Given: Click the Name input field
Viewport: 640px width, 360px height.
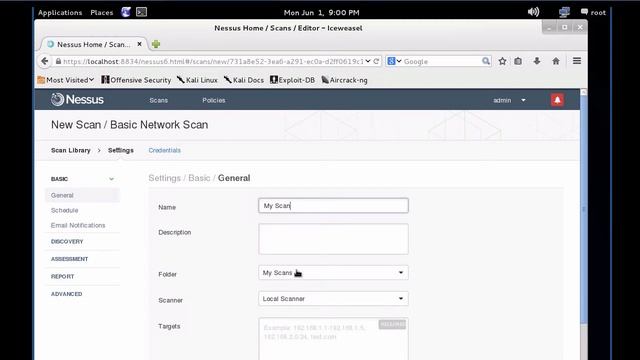Looking at the screenshot, I should tap(333, 206).
